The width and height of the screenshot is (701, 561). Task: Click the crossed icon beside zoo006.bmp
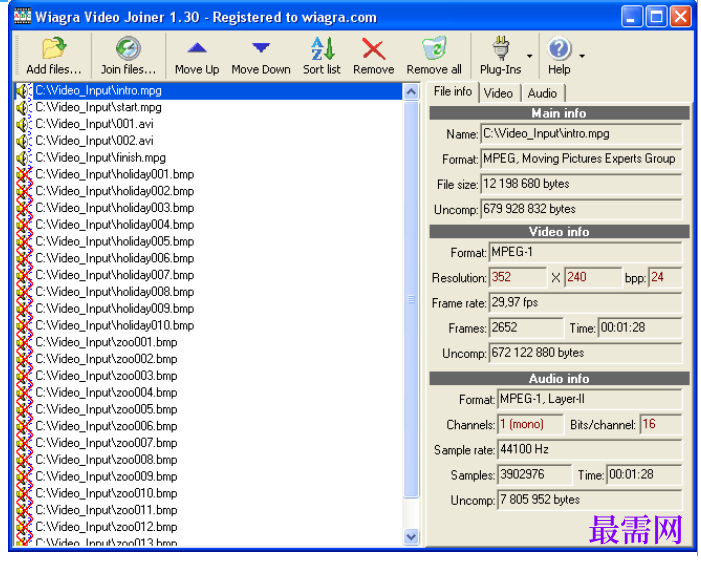pos(23,426)
